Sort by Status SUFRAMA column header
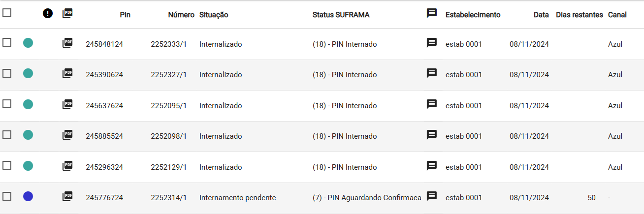 pos(341,15)
